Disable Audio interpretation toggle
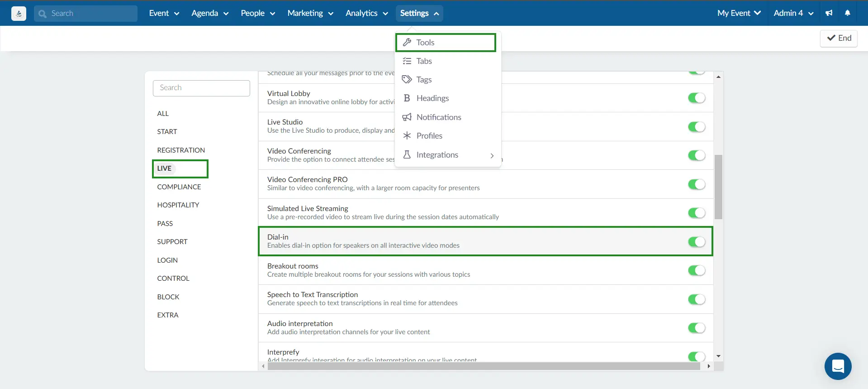This screenshot has height=389, width=868. pyautogui.click(x=697, y=328)
